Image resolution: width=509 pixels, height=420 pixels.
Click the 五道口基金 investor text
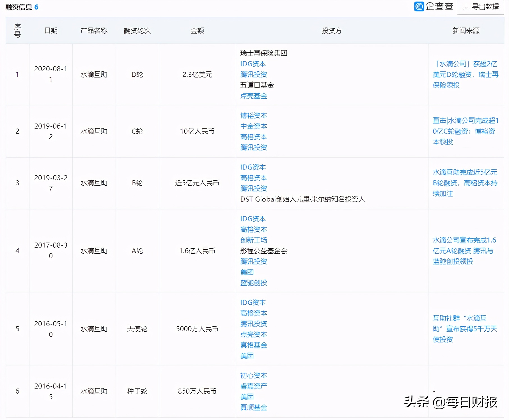click(x=257, y=85)
